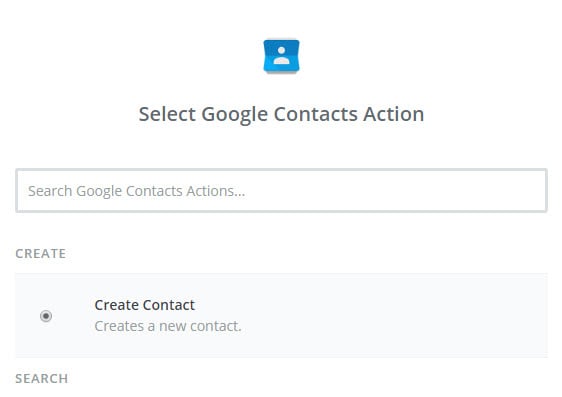Click the CREATE section header
The image size is (562, 397).
tap(41, 253)
